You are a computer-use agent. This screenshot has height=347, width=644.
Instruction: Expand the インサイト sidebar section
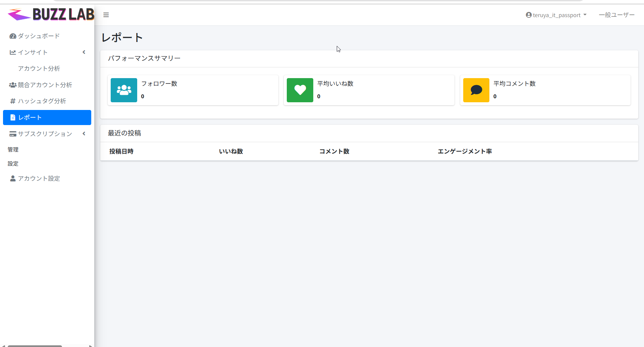coord(84,52)
